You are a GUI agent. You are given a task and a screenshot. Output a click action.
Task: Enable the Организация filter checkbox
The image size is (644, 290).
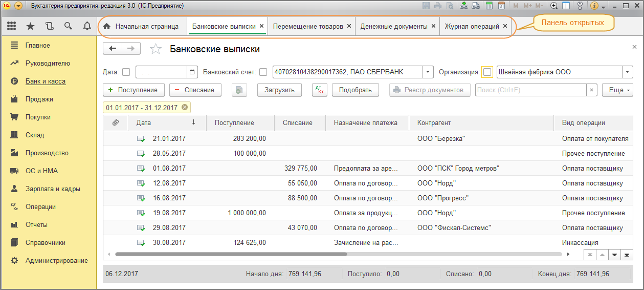[487, 72]
